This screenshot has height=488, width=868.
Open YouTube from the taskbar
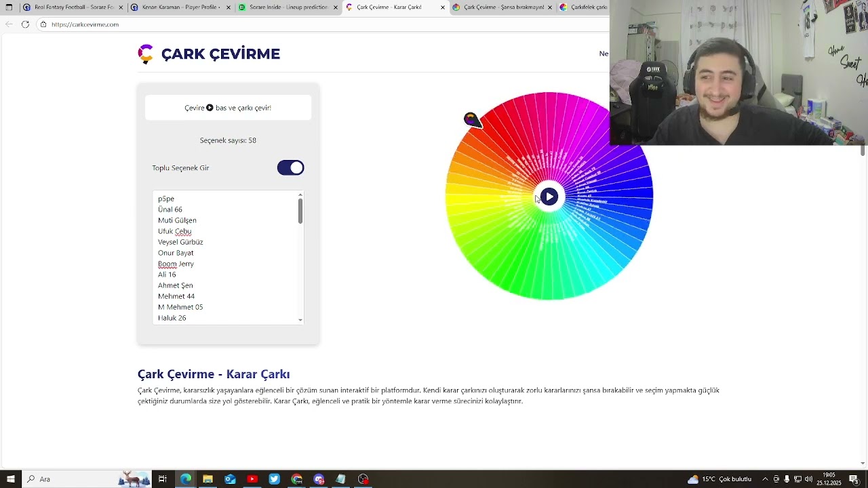point(252,479)
